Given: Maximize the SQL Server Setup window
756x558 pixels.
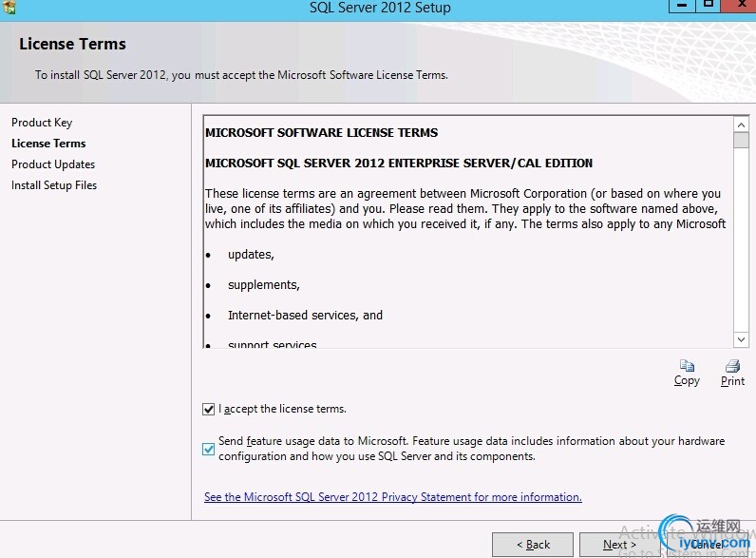Looking at the screenshot, I should [x=708, y=6].
